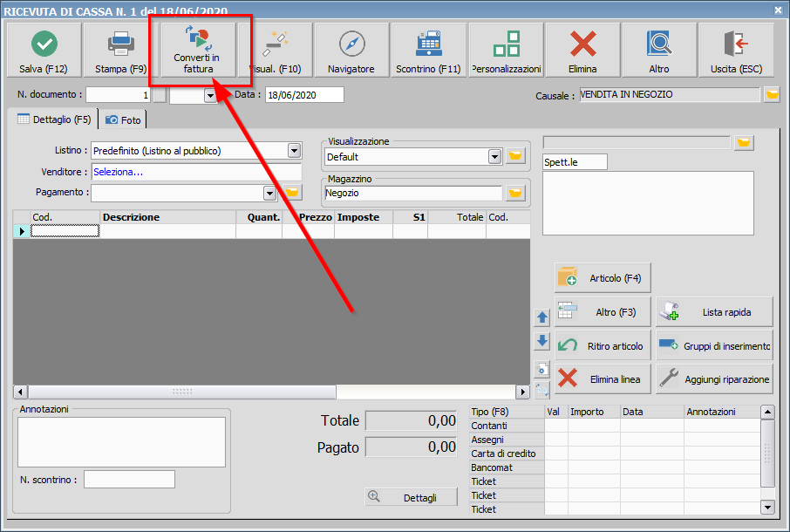Click the Data field showing 18/06/2020
Viewport: 790px width, 532px height.
[x=304, y=95]
